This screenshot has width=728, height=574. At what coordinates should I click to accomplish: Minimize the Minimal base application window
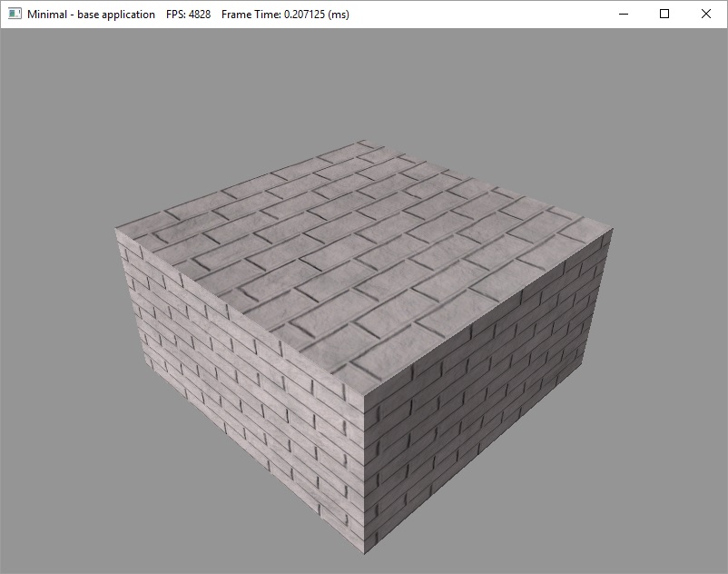pos(622,15)
